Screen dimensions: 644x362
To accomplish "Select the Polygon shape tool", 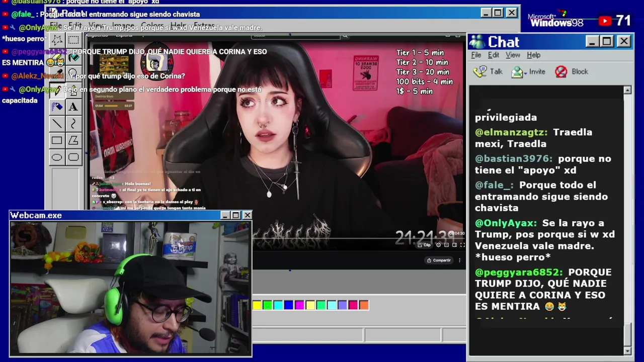I will click(73, 141).
